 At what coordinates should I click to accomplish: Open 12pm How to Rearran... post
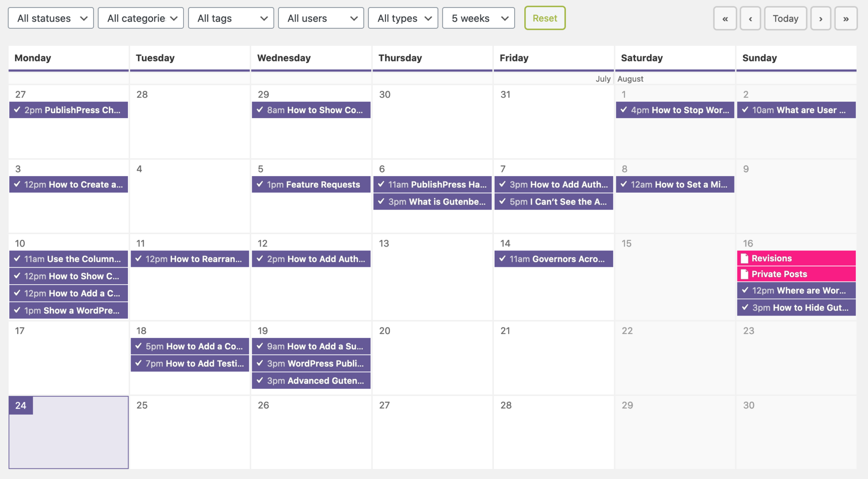click(190, 259)
